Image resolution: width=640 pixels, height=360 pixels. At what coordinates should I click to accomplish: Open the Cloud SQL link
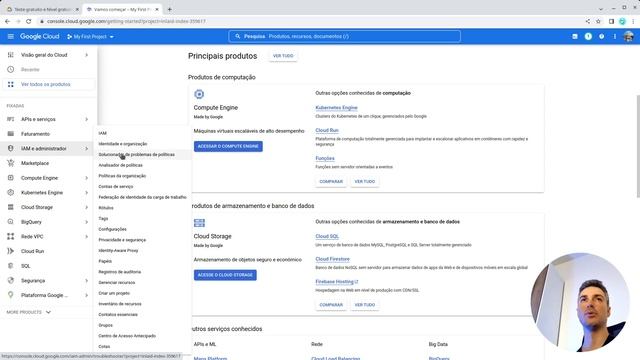tap(327, 236)
